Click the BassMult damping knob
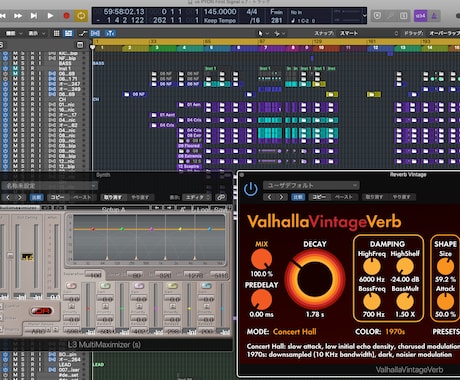Image resolution: width=460 pixels, height=380 pixels. (405, 301)
